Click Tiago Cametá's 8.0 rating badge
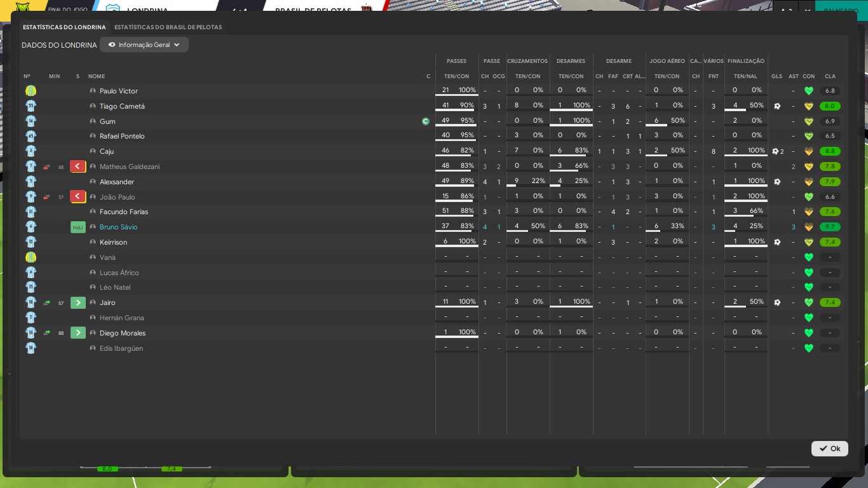The width and height of the screenshot is (868, 488). tap(830, 106)
